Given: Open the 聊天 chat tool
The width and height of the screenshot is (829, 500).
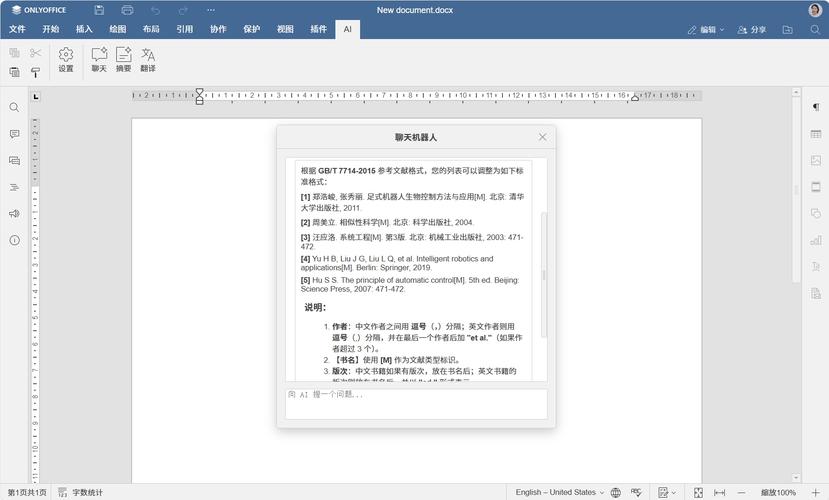Looking at the screenshot, I should pyautogui.click(x=99, y=60).
